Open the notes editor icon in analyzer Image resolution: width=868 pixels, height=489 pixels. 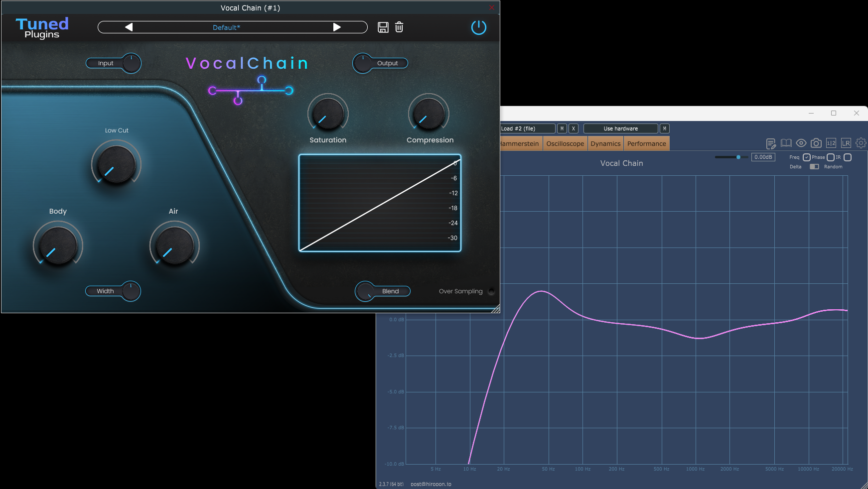pyautogui.click(x=771, y=143)
